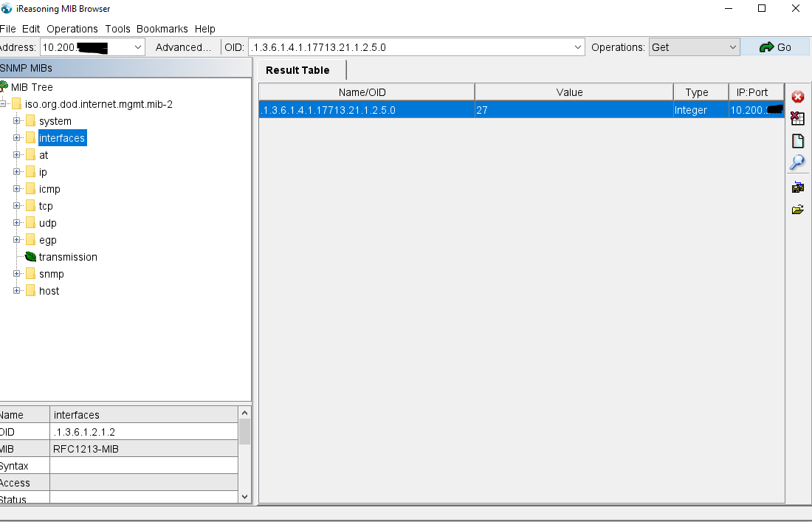Click the Integer type cell
Image resolution: width=812 pixels, height=522 pixels.
pyautogui.click(x=701, y=110)
